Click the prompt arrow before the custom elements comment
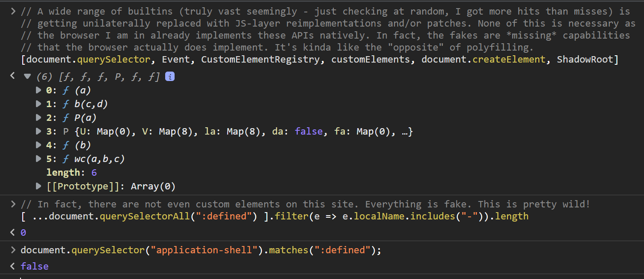The width and height of the screenshot is (644, 279). coord(13,204)
